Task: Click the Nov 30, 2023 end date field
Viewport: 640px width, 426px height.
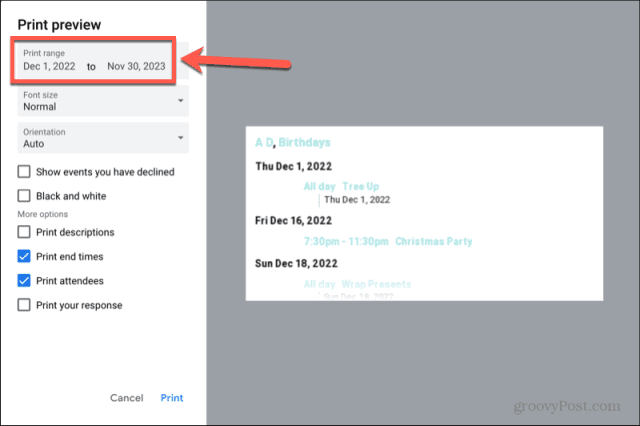Action: 136,66
